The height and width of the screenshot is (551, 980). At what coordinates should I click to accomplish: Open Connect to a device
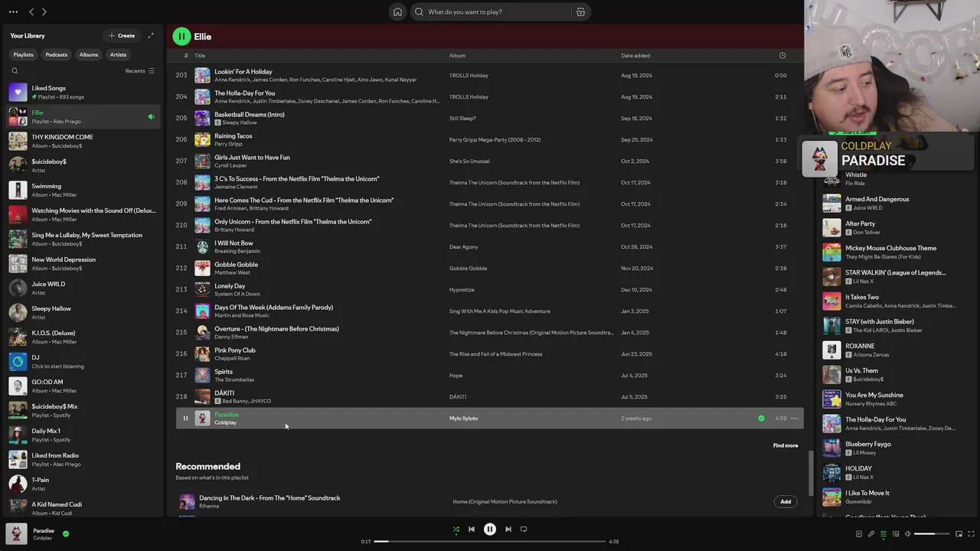click(x=896, y=533)
